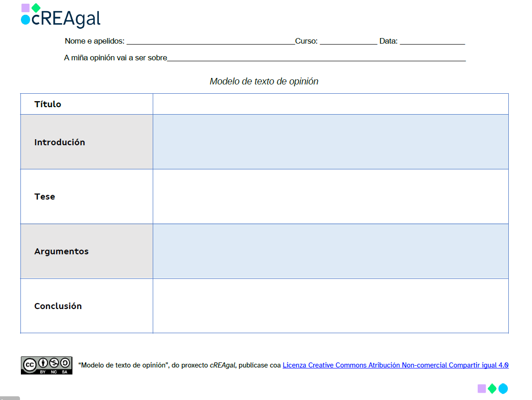Click the gray 'Introdución' label cell
This screenshot has height=400, width=532.
pos(87,142)
